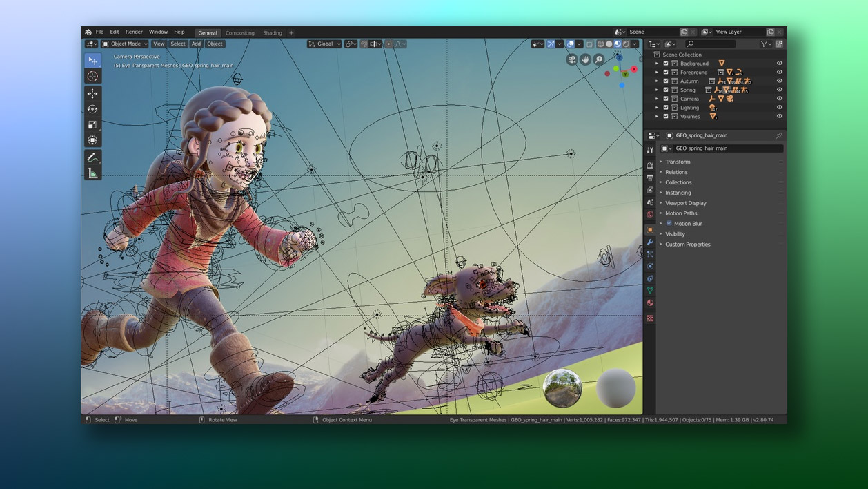The height and width of the screenshot is (489, 868).
Task: Select the Measure tool
Action: tap(92, 173)
